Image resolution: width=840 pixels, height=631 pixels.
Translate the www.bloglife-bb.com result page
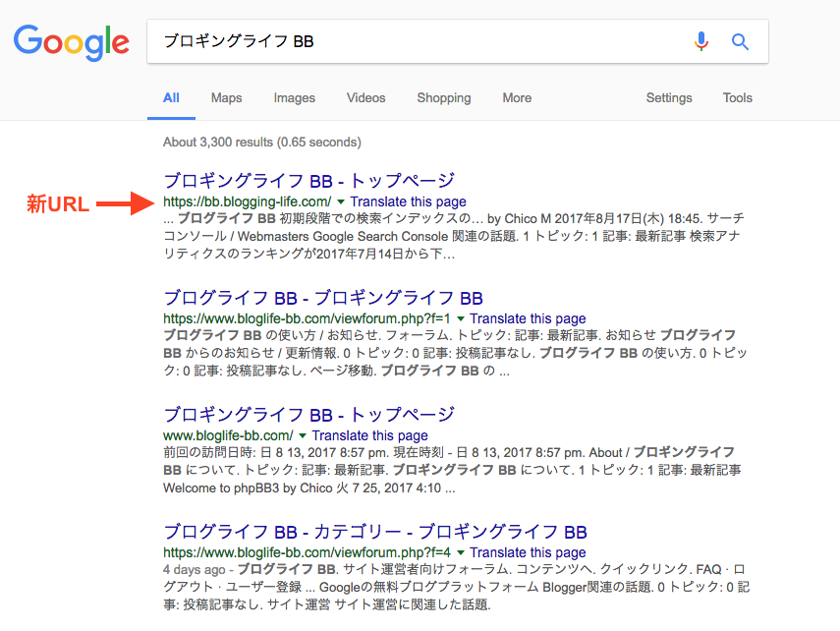(370, 435)
